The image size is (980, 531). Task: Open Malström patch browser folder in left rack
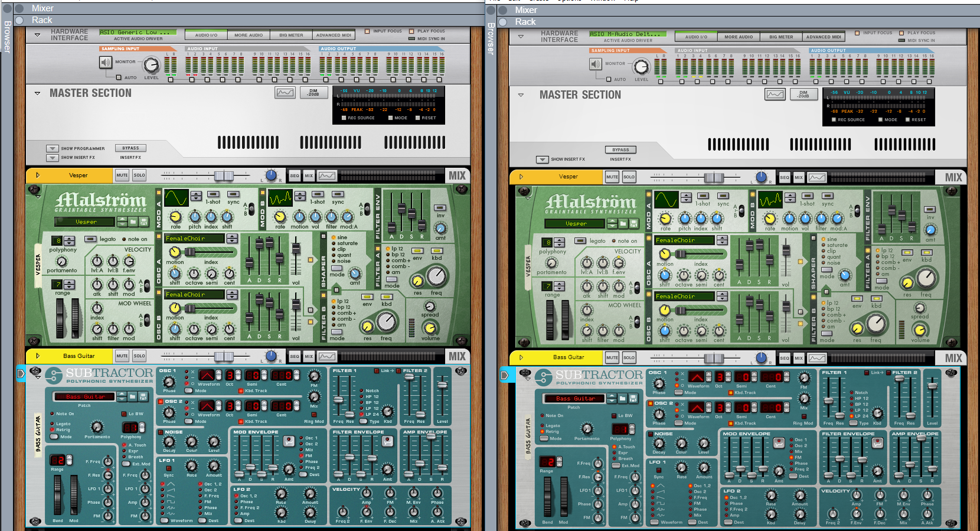pyautogui.click(x=133, y=221)
